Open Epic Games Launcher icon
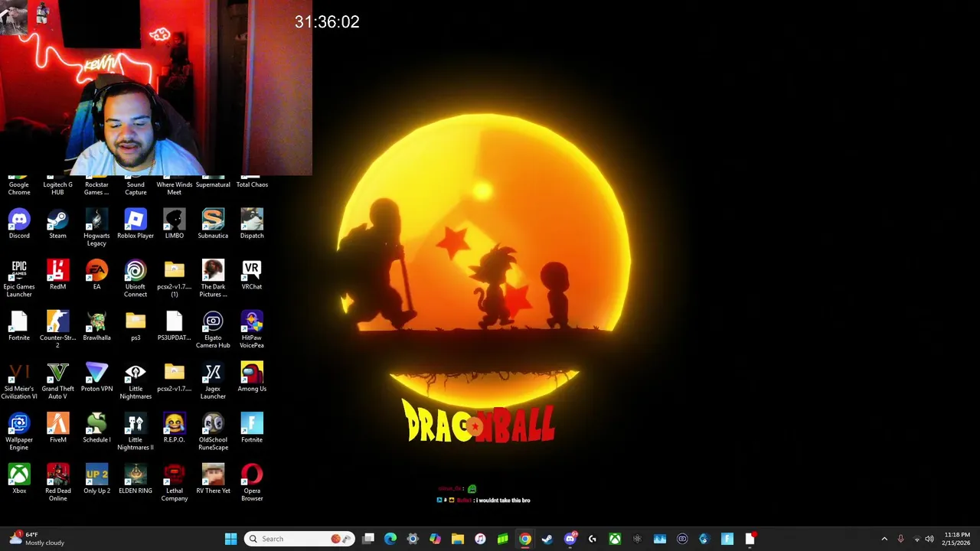 point(19,279)
